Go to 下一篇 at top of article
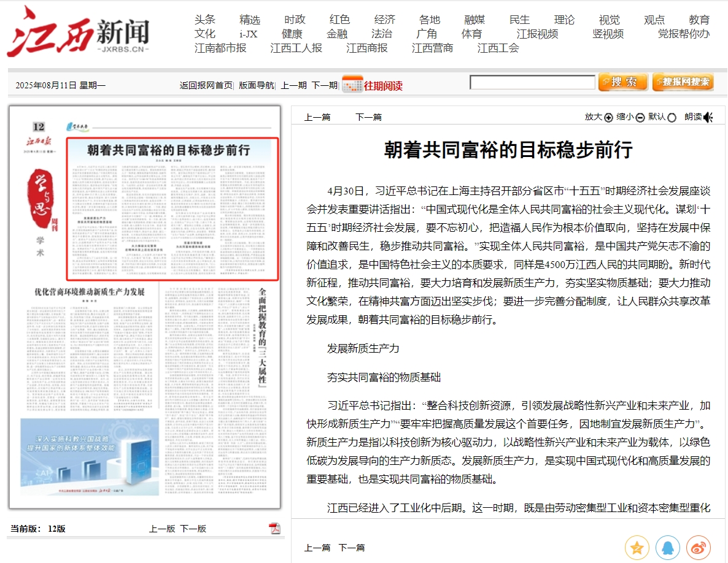 (368, 117)
